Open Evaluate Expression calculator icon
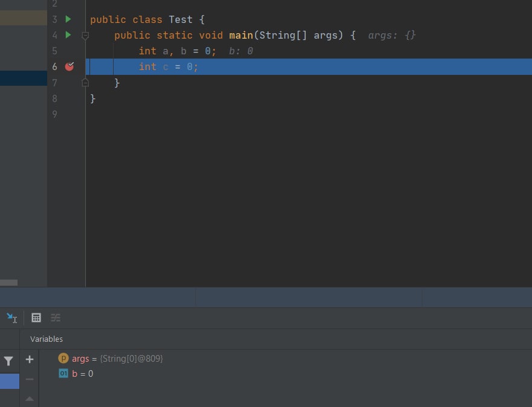 [x=36, y=318]
